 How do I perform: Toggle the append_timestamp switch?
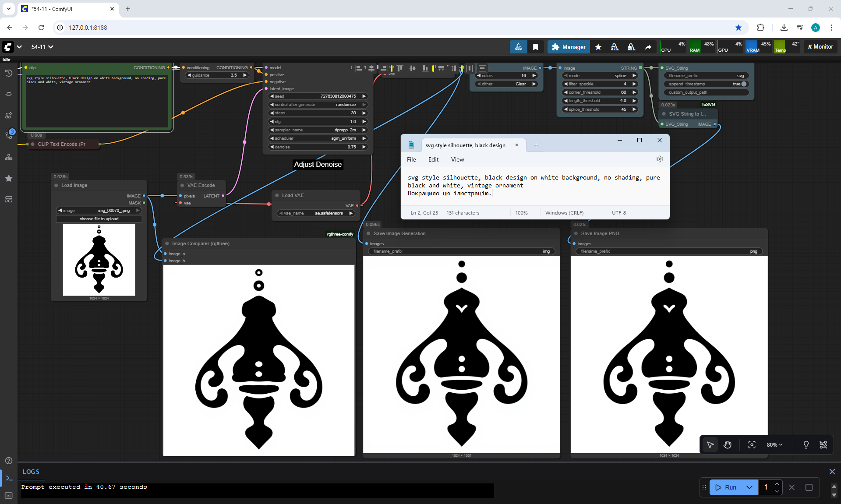click(743, 84)
